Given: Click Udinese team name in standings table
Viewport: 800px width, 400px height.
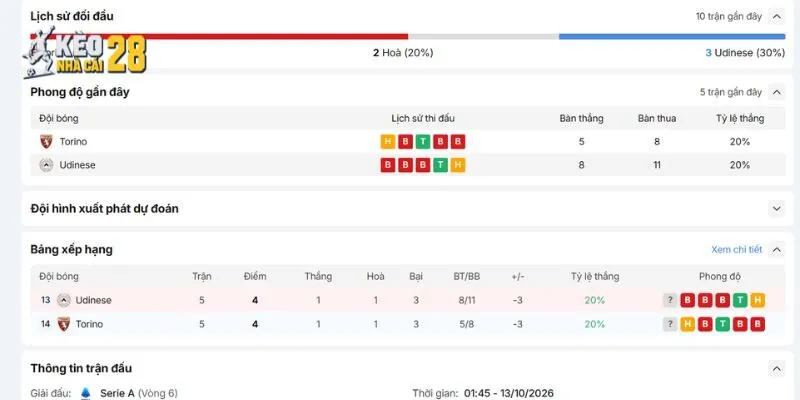Looking at the screenshot, I should click(93, 301).
